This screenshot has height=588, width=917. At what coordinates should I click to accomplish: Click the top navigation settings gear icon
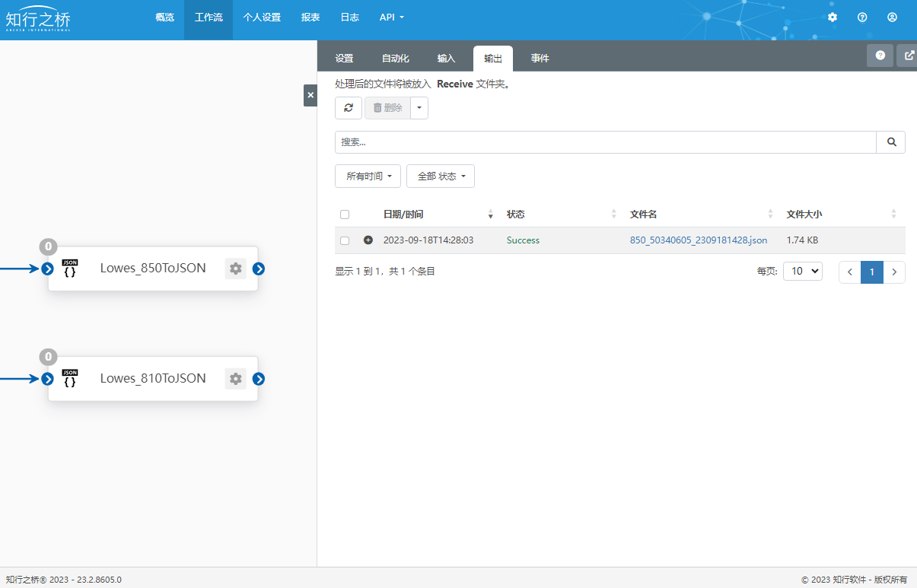(x=833, y=17)
